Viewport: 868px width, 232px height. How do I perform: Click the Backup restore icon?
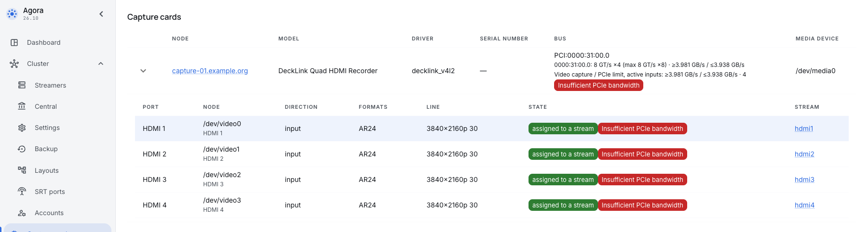[22, 149]
